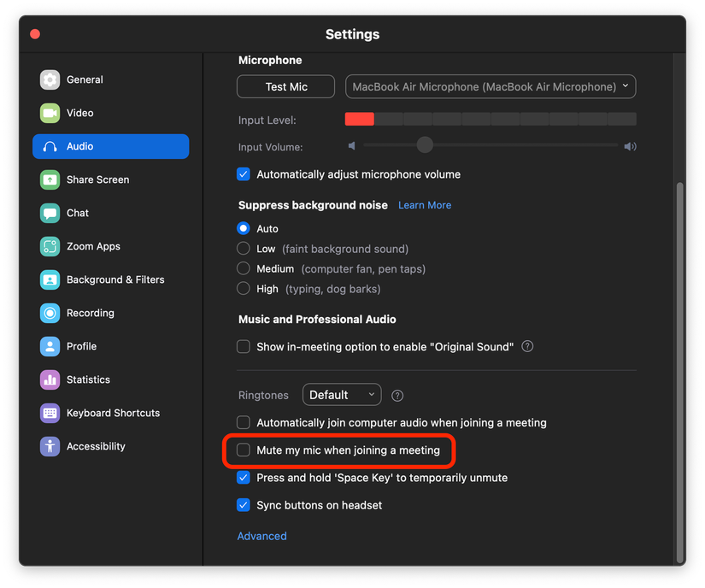
Task: Open the suppress background noise Learn More link
Action: click(x=424, y=205)
